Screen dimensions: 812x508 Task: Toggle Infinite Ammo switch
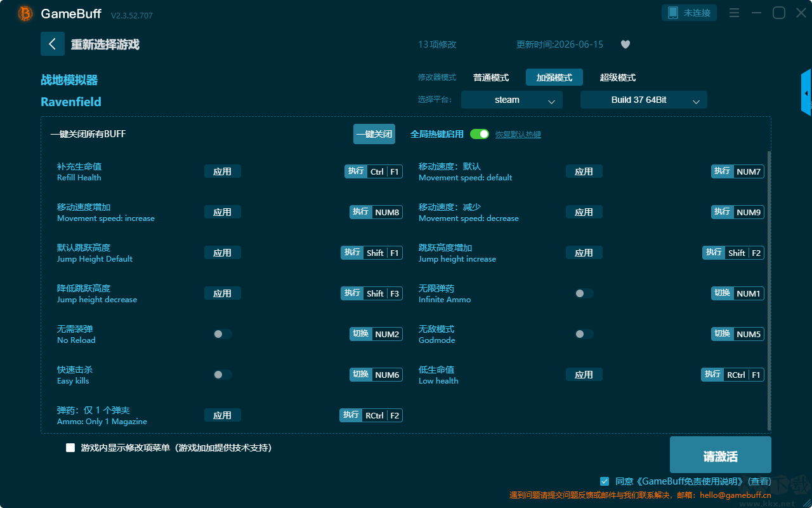(x=584, y=293)
